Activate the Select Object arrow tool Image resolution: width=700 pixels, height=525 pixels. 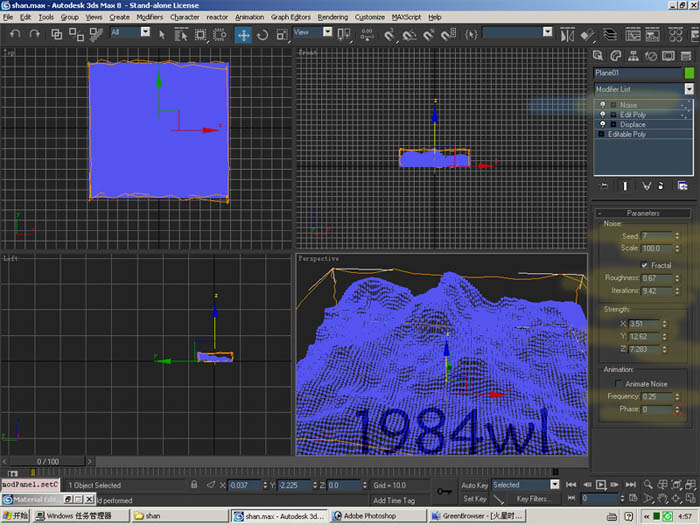[162, 34]
